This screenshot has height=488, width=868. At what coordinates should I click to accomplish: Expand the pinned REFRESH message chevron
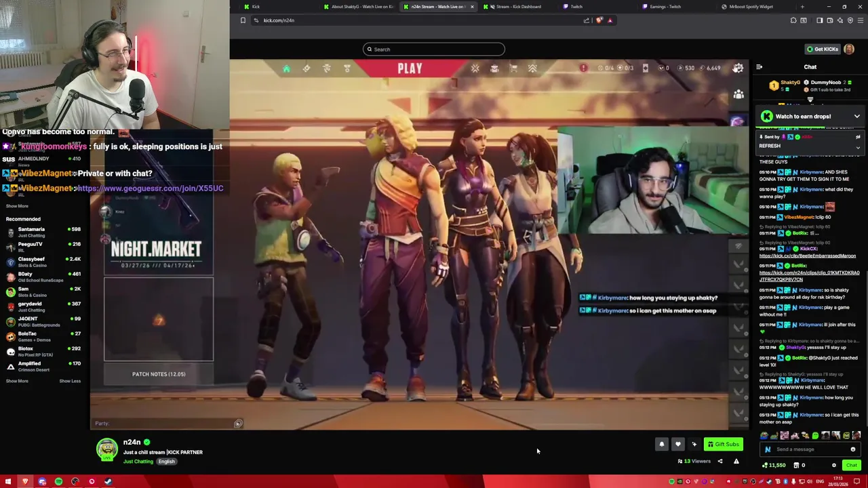pos(858,146)
